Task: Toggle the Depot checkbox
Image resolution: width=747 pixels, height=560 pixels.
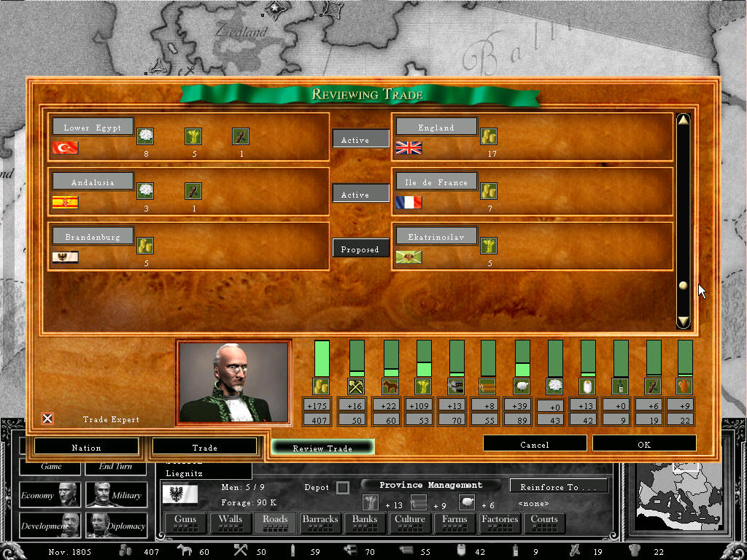Action: click(343, 488)
